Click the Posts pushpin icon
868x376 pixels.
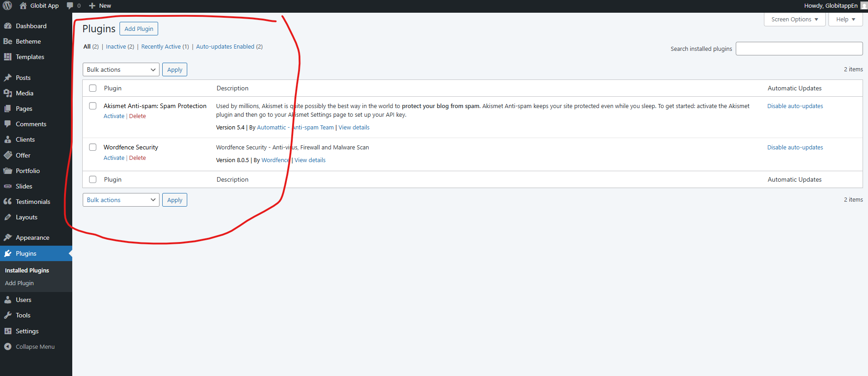(8, 78)
